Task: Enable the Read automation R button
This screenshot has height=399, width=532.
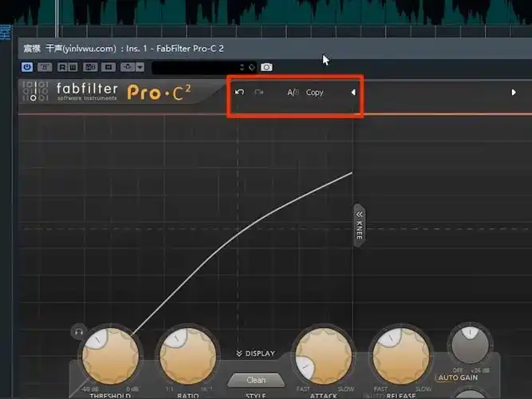Action: pyautogui.click(x=62, y=67)
